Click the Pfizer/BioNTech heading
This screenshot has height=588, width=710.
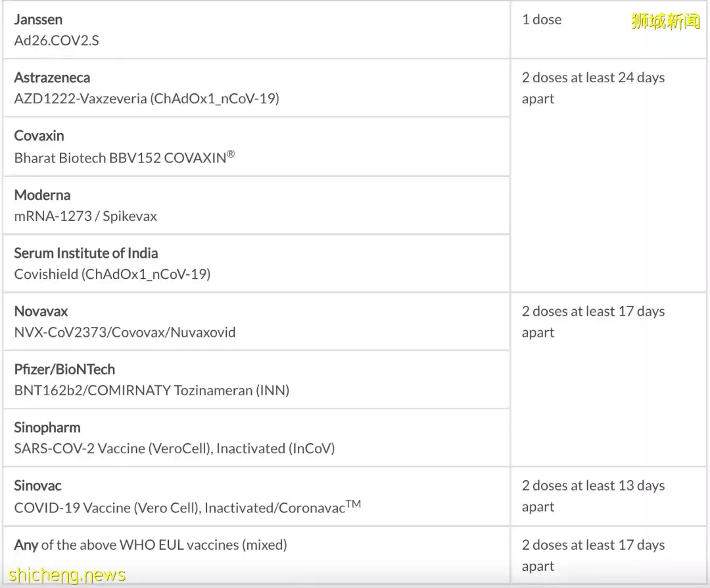(64, 369)
